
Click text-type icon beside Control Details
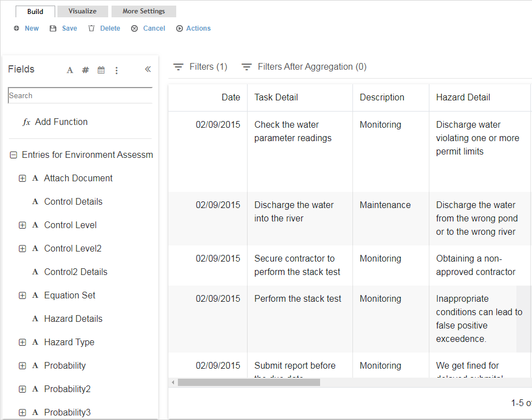coord(35,201)
